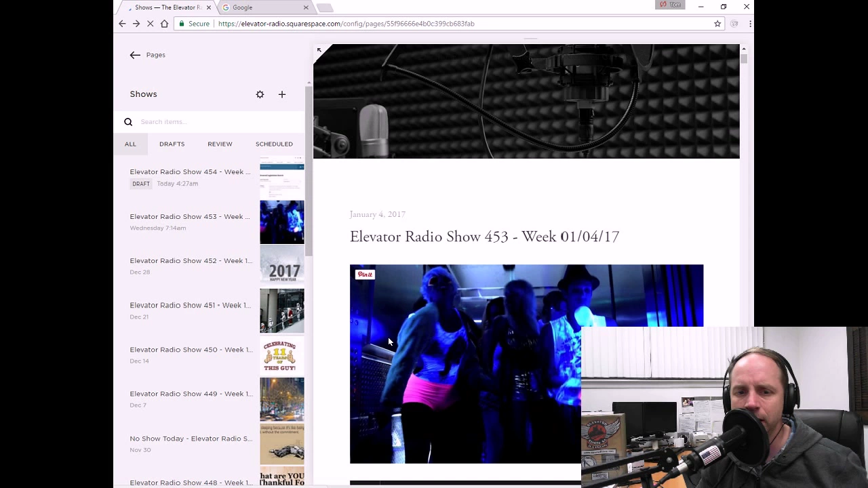Switch to the Google browser tab
The width and height of the screenshot is (868, 488).
(x=264, y=7)
